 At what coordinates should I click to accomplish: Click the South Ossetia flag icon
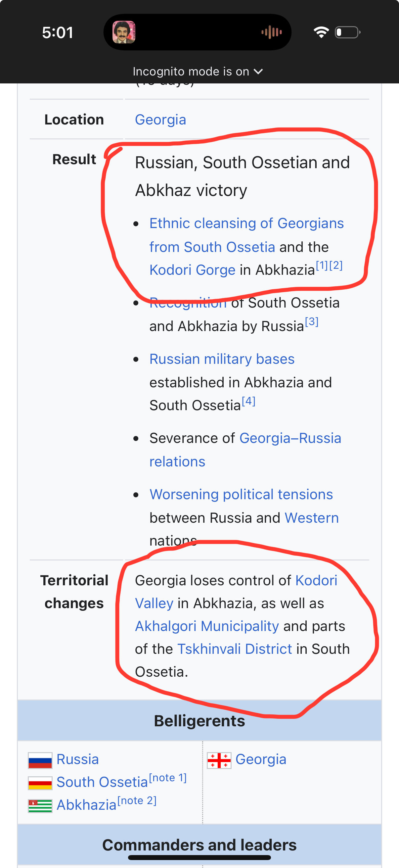40,782
